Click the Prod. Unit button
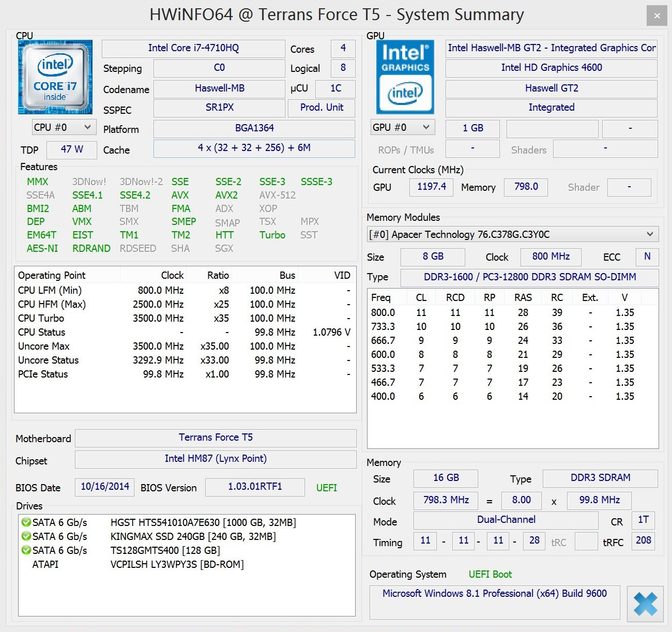This screenshot has height=632, width=672. (x=322, y=108)
